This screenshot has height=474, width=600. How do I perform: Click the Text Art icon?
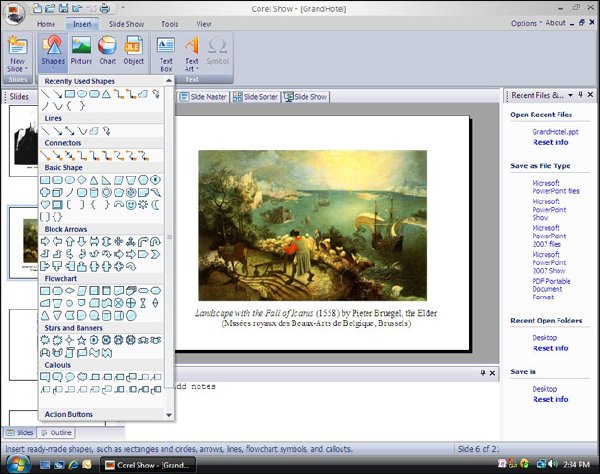[192, 45]
